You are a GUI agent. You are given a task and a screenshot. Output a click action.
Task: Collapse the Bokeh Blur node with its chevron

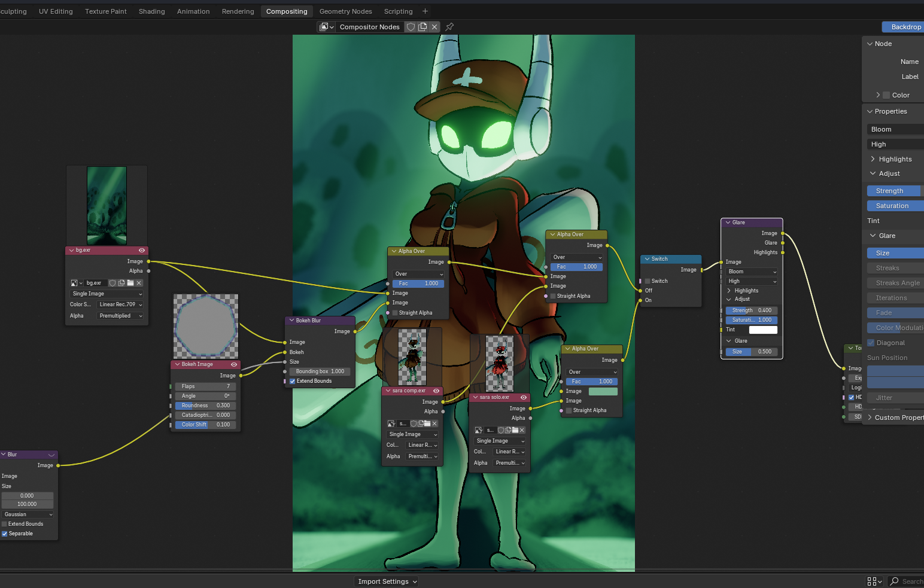291,321
